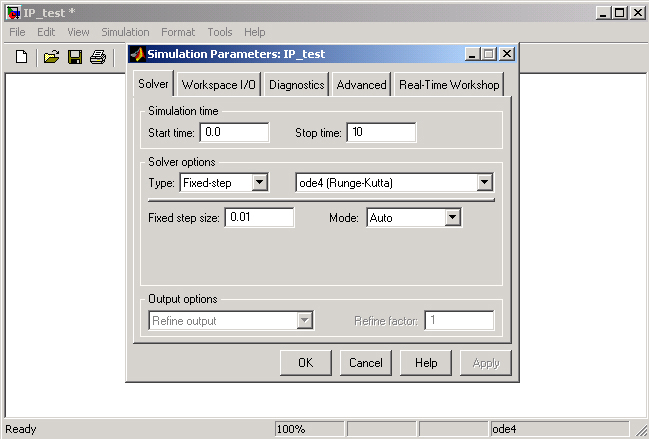The image size is (649, 439).
Task: Open the Diagnostics tab
Action: (x=296, y=85)
